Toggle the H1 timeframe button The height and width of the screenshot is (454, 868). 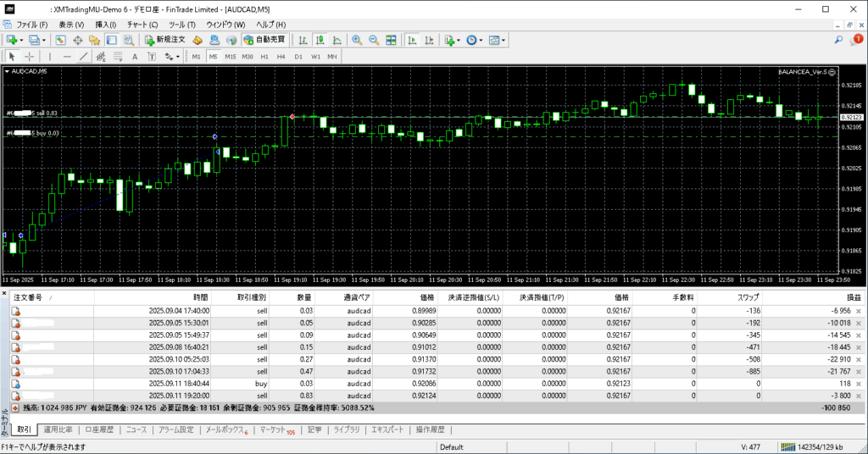click(x=264, y=56)
